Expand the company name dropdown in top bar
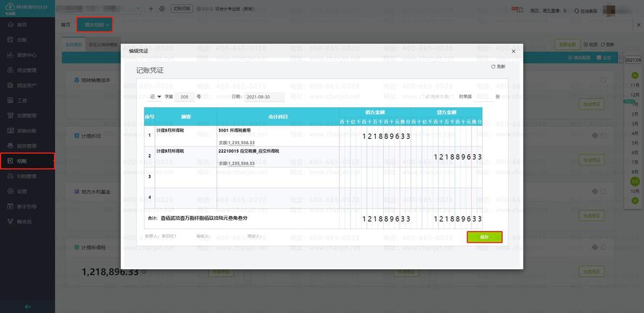The image size is (644, 313). point(138,8)
